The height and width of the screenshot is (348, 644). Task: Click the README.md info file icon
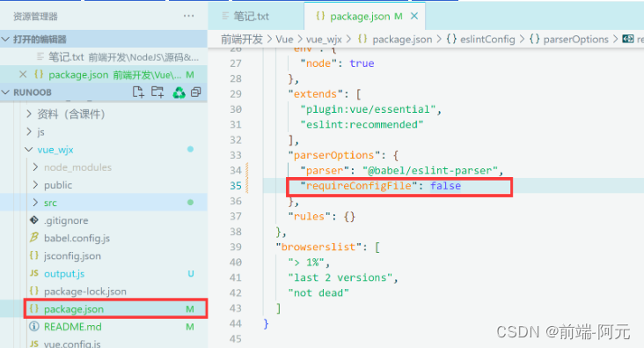coord(34,326)
